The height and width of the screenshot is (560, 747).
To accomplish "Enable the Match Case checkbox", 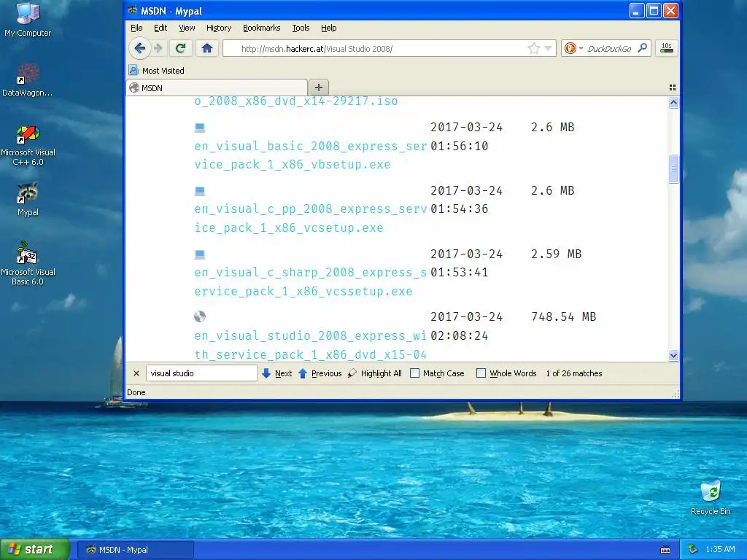I will pyautogui.click(x=415, y=373).
